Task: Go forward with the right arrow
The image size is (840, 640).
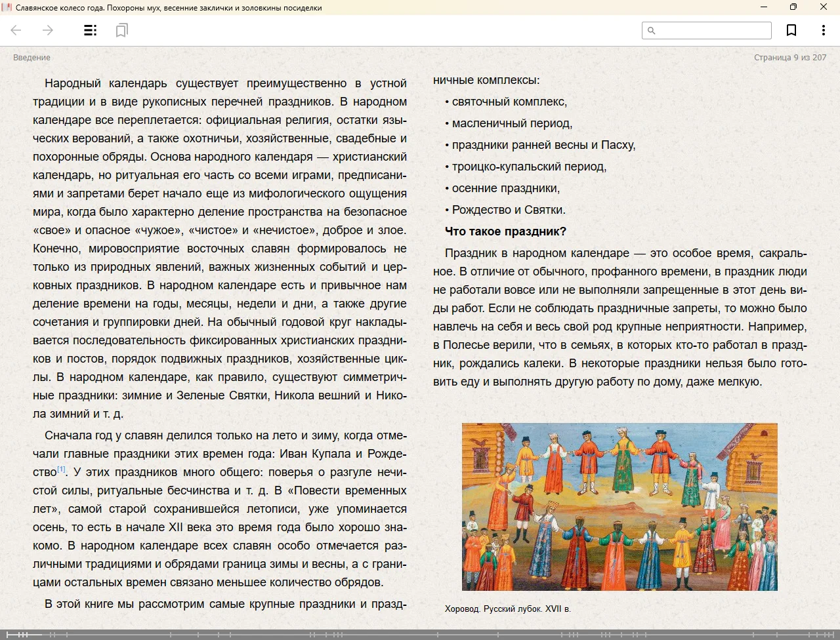Action: tap(47, 30)
